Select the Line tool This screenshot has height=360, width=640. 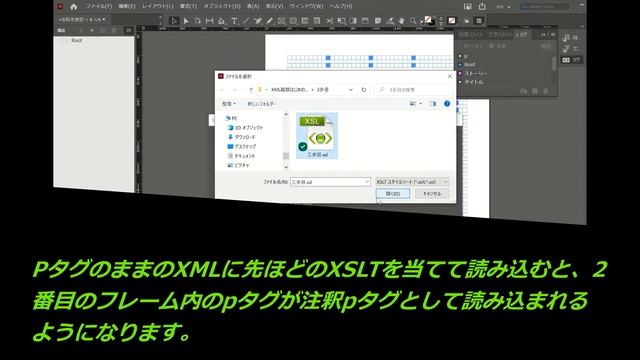246,21
